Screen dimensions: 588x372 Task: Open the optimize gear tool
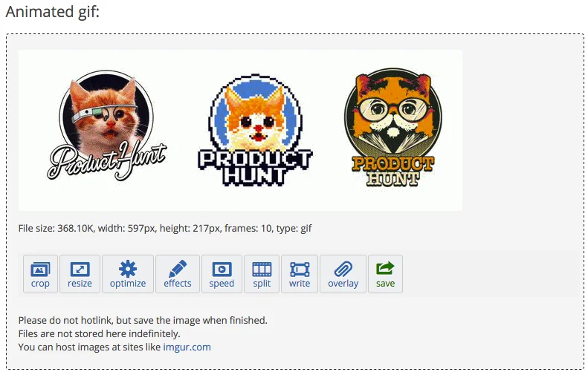(x=128, y=274)
